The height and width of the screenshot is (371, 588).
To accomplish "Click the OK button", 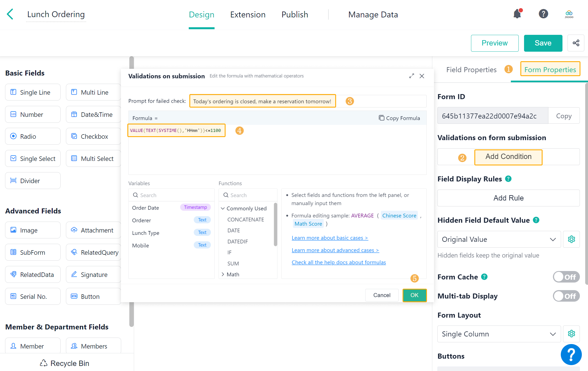I will pyautogui.click(x=414, y=295).
